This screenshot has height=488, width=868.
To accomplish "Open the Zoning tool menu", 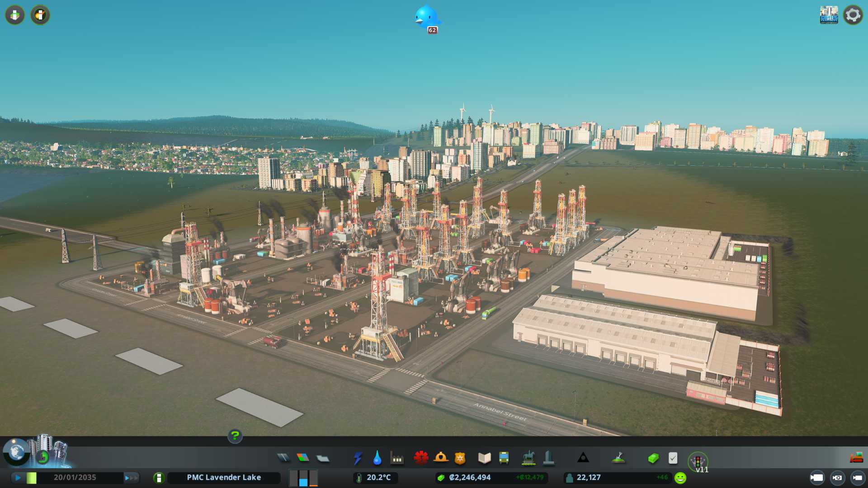I will 303,458.
